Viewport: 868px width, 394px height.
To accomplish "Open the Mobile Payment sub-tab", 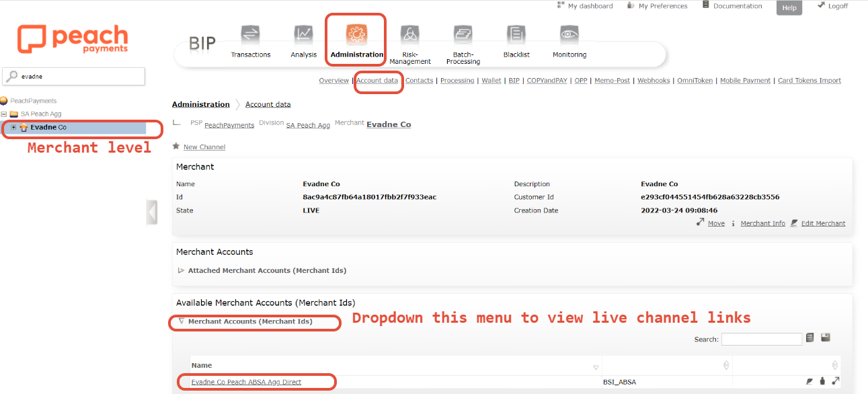I will pyautogui.click(x=745, y=81).
